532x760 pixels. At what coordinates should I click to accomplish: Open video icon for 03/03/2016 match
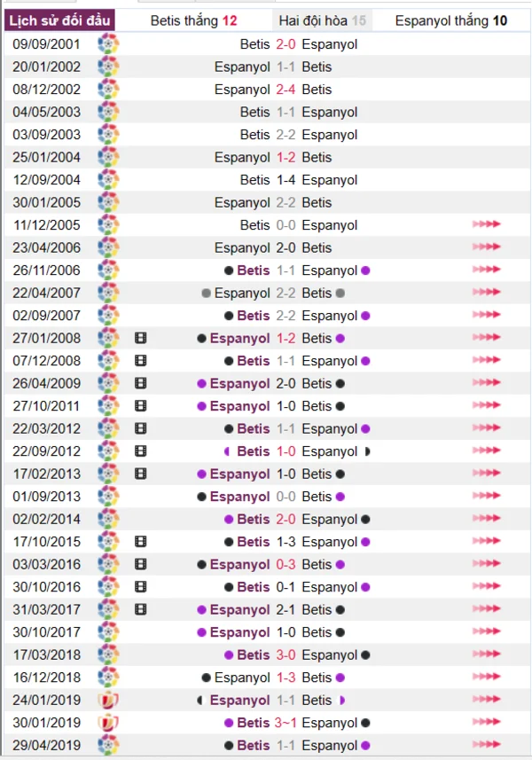click(140, 564)
